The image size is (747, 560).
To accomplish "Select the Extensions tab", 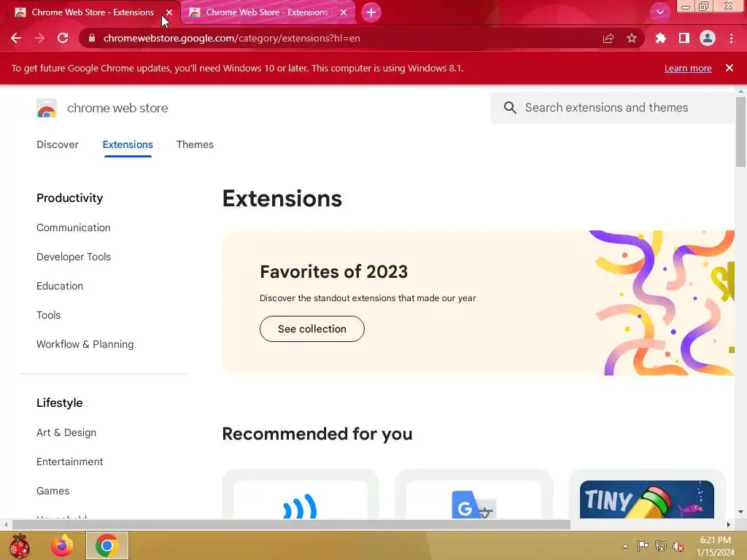I will coord(128,144).
